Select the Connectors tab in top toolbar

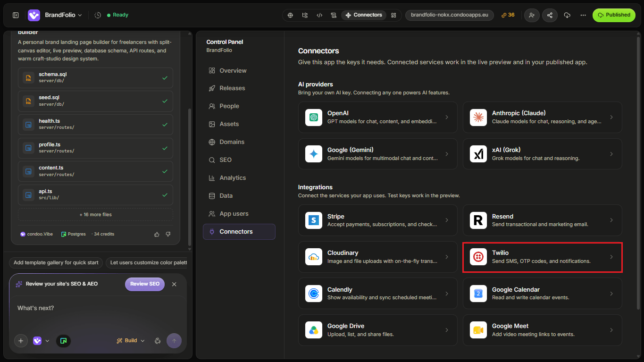pyautogui.click(x=364, y=15)
